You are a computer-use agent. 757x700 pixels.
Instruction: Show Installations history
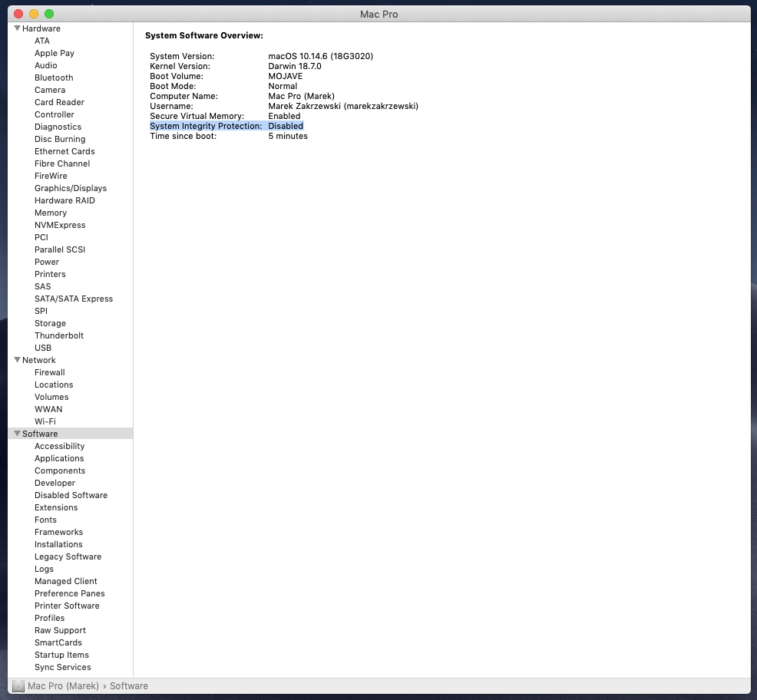coord(58,544)
